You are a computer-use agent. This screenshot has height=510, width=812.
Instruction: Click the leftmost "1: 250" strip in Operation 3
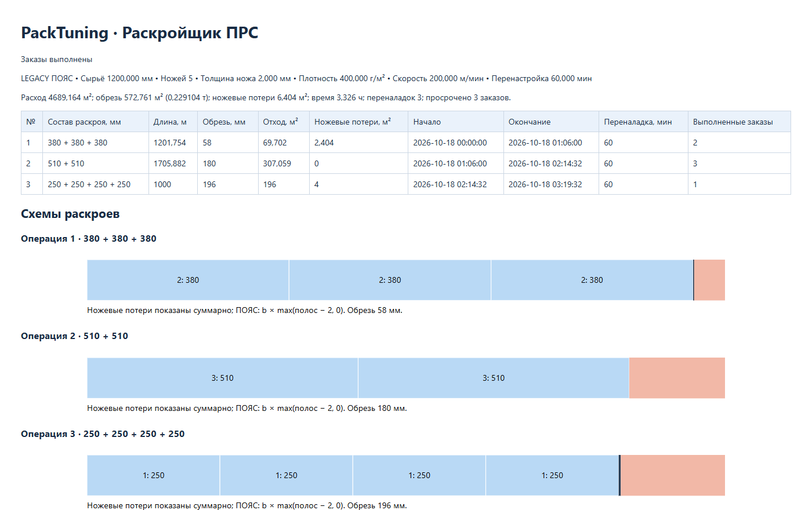(154, 475)
